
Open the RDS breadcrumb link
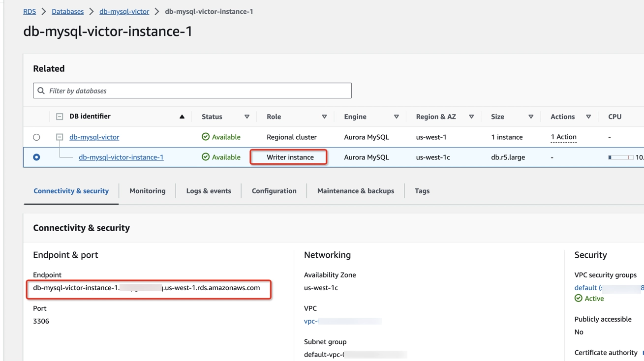click(x=30, y=11)
